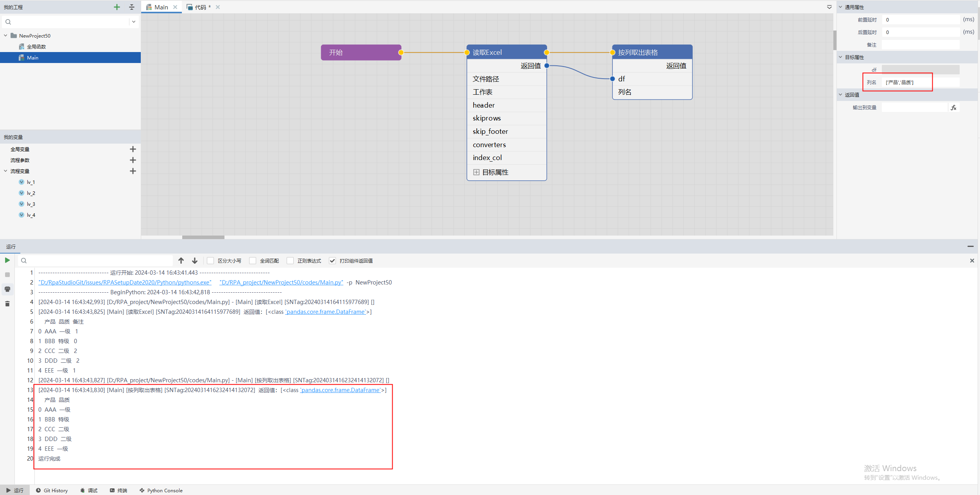Open the pythons.exe path link
Screen dimensions: 980x495
point(125,283)
